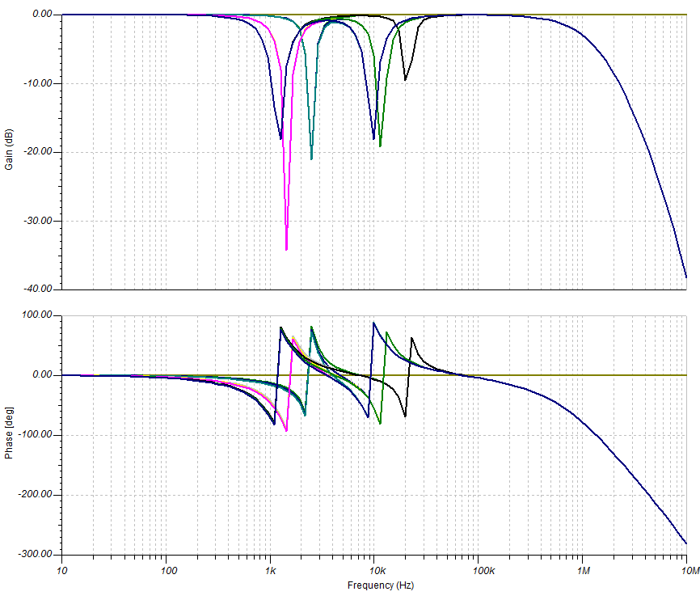Select the -10.00 gain axis tick
The image size is (700, 600).
click(x=38, y=83)
